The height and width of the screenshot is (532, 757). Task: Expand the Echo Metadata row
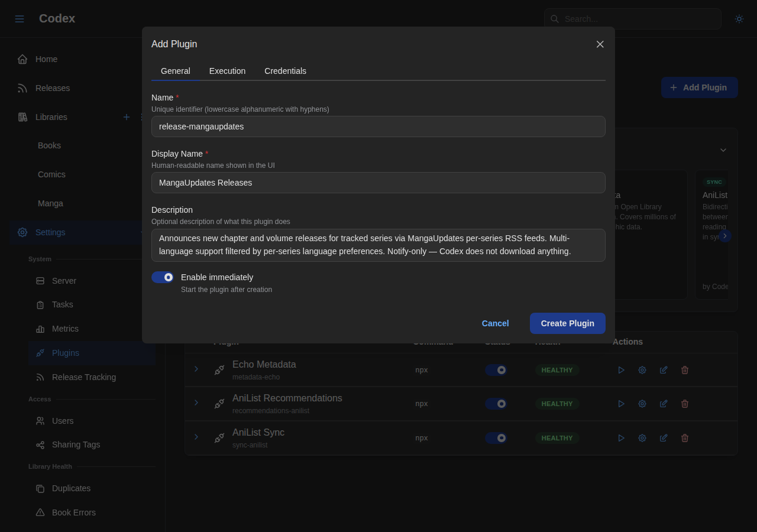point(196,369)
